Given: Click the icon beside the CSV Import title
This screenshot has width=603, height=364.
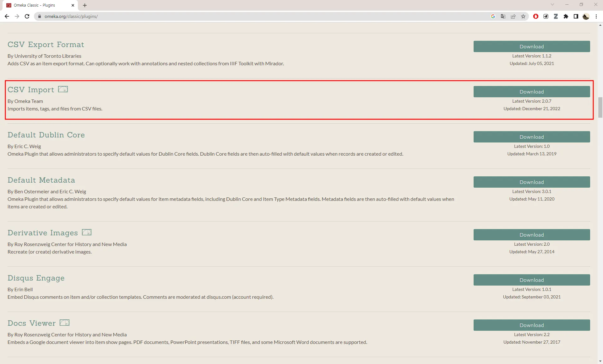Looking at the screenshot, I should tap(63, 89).
